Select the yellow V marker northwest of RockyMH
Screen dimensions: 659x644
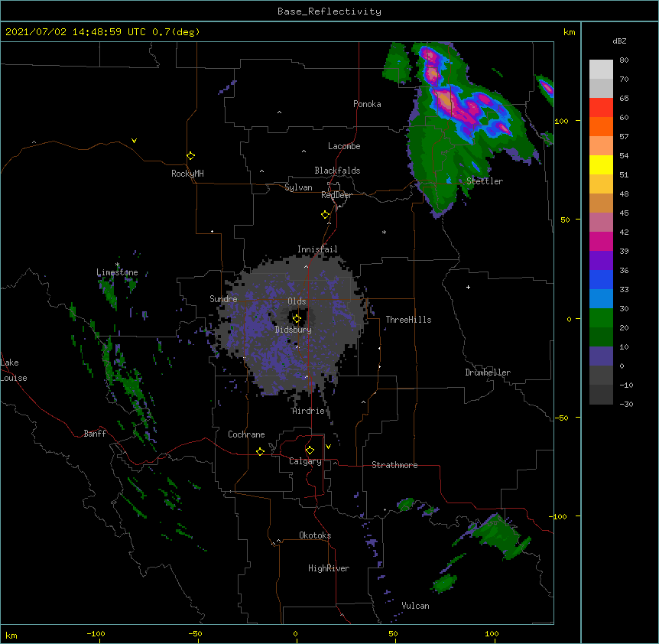point(134,141)
